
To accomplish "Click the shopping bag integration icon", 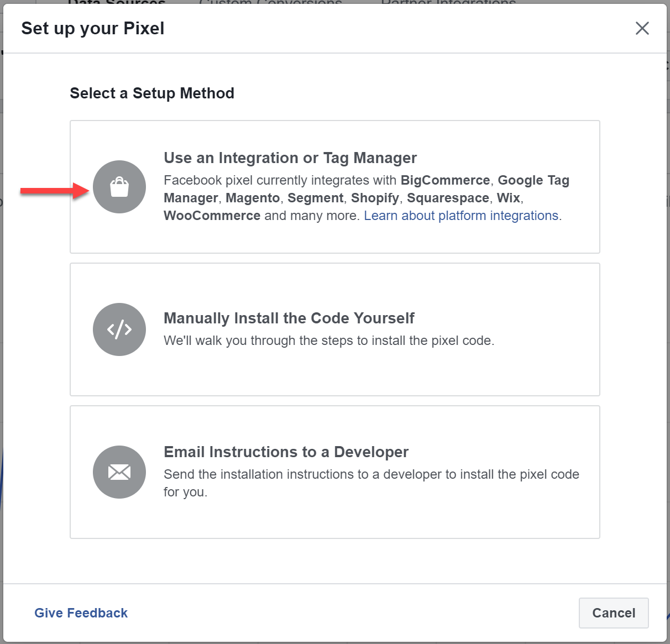I will point(119,187).
